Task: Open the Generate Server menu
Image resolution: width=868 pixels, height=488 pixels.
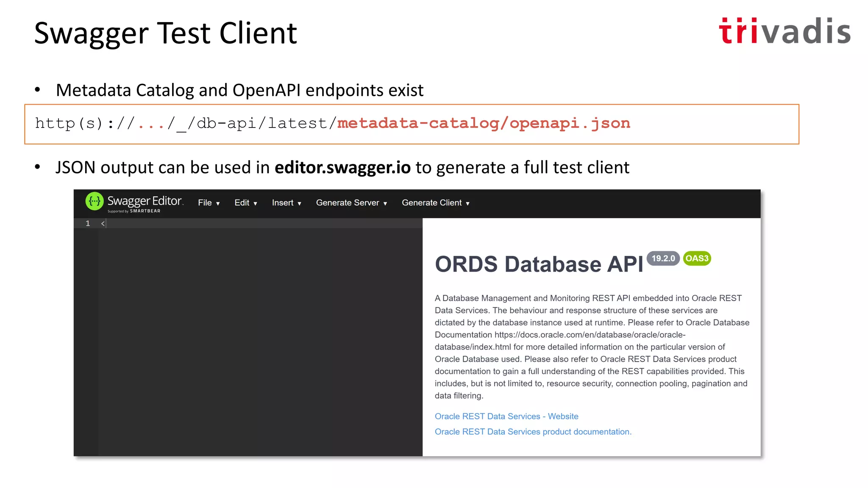Action: pos(351,203)
